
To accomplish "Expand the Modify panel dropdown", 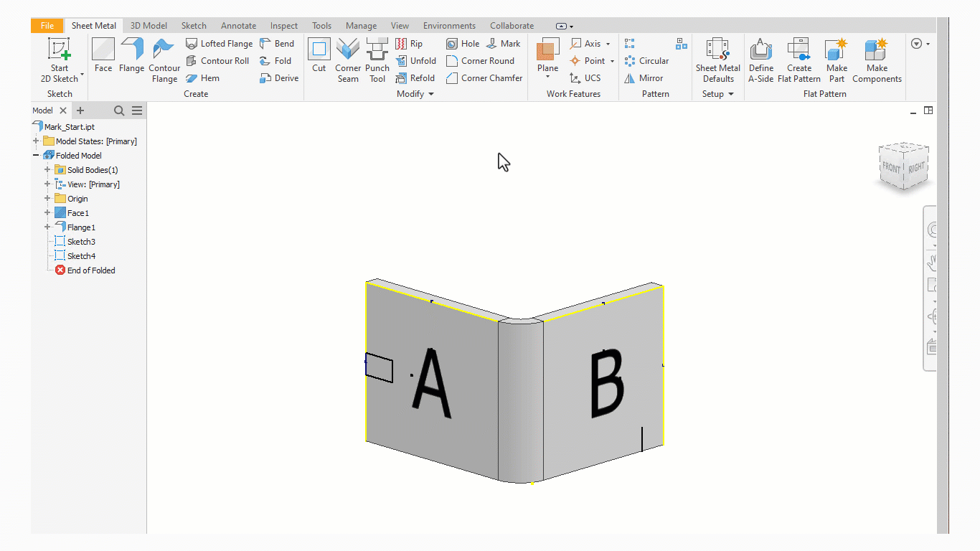I will pyautogui.click(x=431, y=94).
